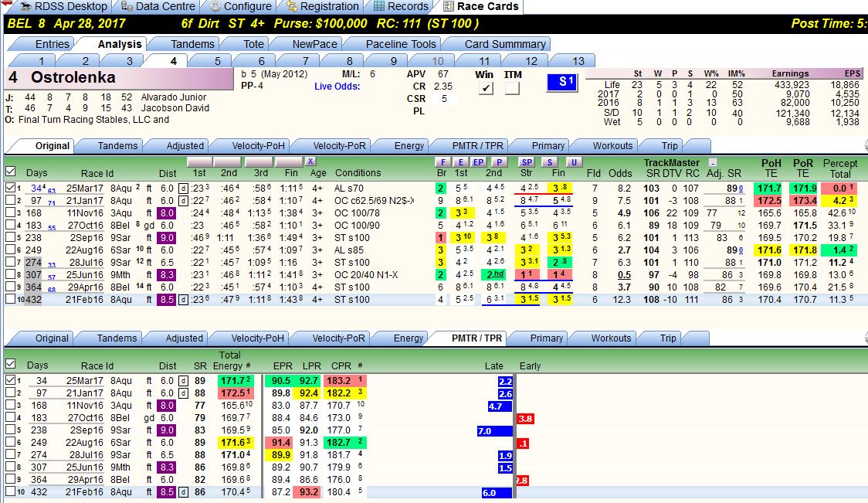868x503 pixels.
Task: Click the minus button above Adj. SR
Action: point(713,162)
